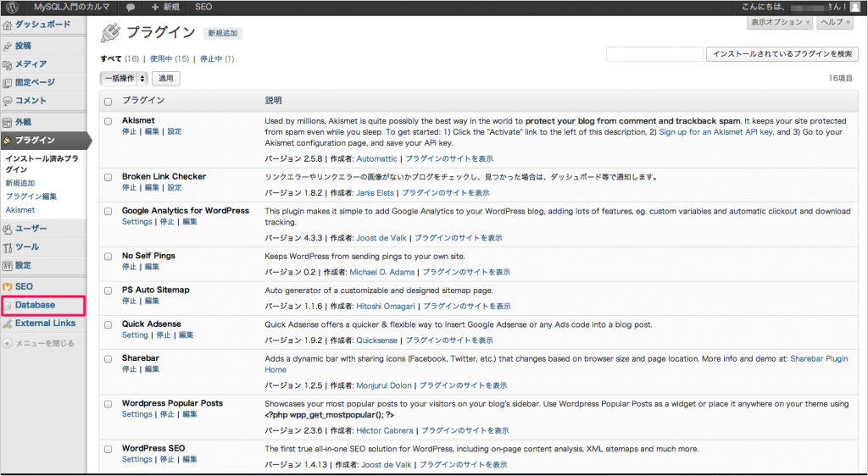
Task: Click the Database cylinder icon in sidebar
Action: point(7,305)
